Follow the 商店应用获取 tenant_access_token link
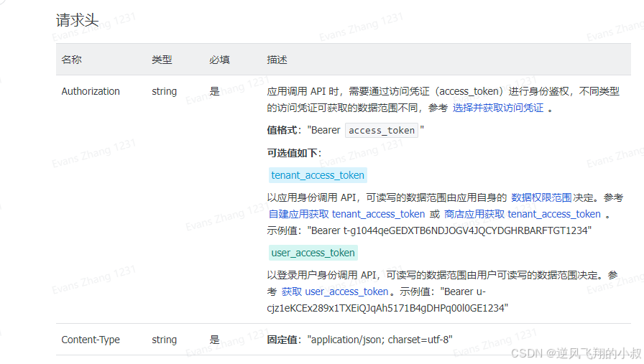This screenshot has width=644, height=364. point(523,214)
